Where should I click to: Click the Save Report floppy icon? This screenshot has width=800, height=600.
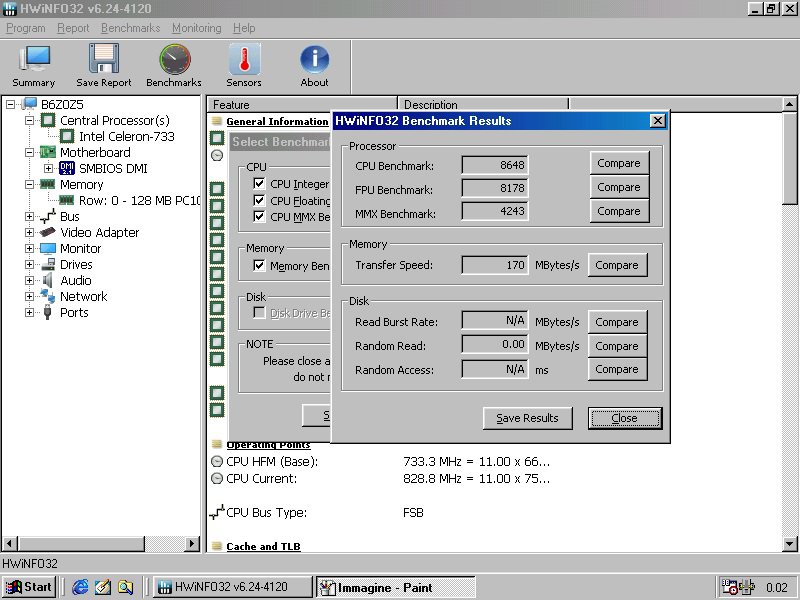point(103,66)
